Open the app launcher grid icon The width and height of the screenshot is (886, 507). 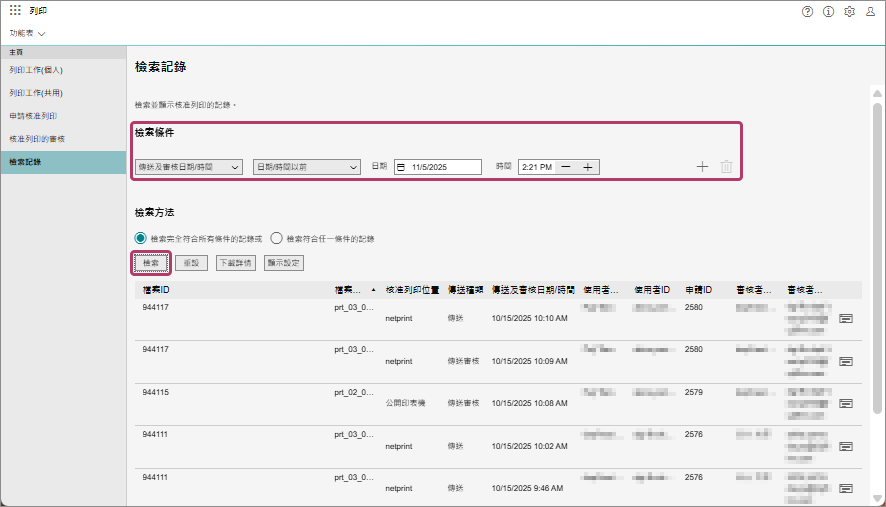tap(15, 11)
